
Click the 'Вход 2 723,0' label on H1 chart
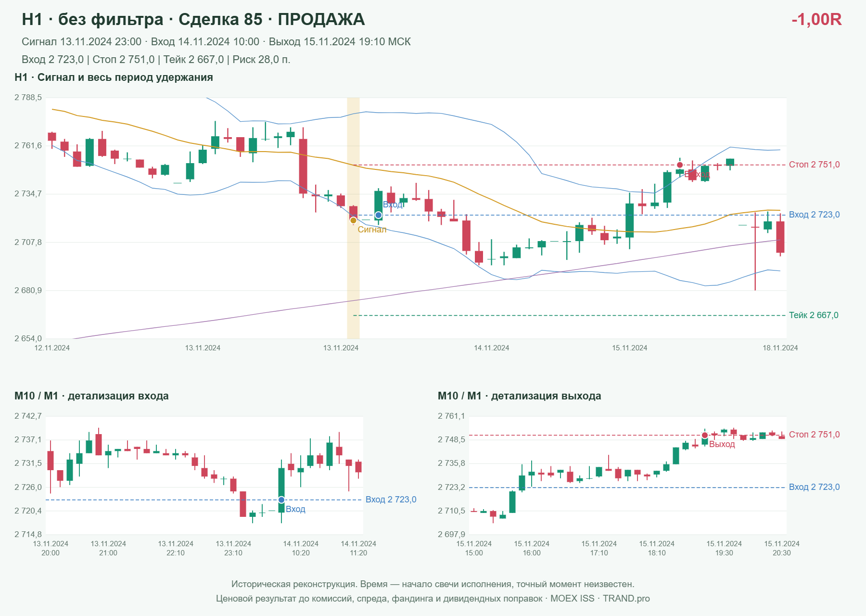click(x=814, y=215)
